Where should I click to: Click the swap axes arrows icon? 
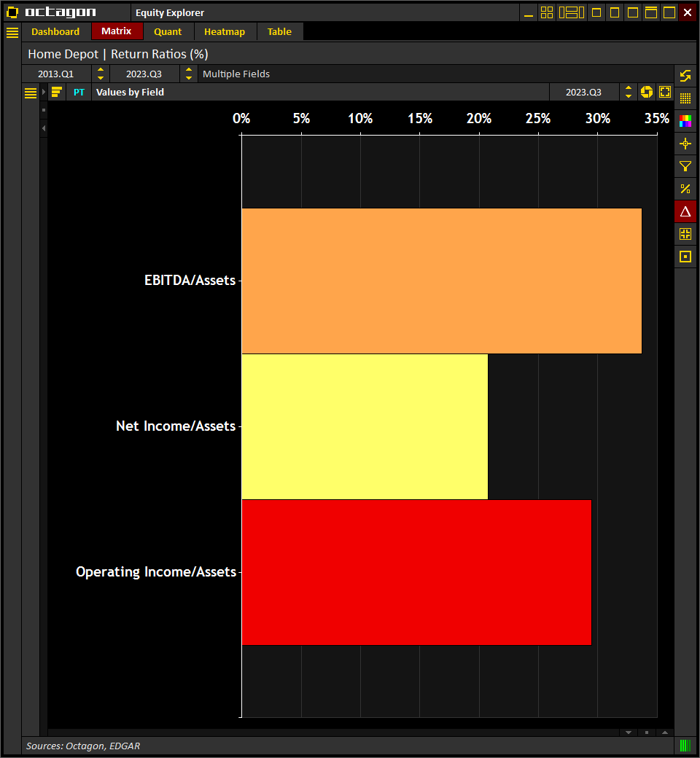click(x=685, y=76)
